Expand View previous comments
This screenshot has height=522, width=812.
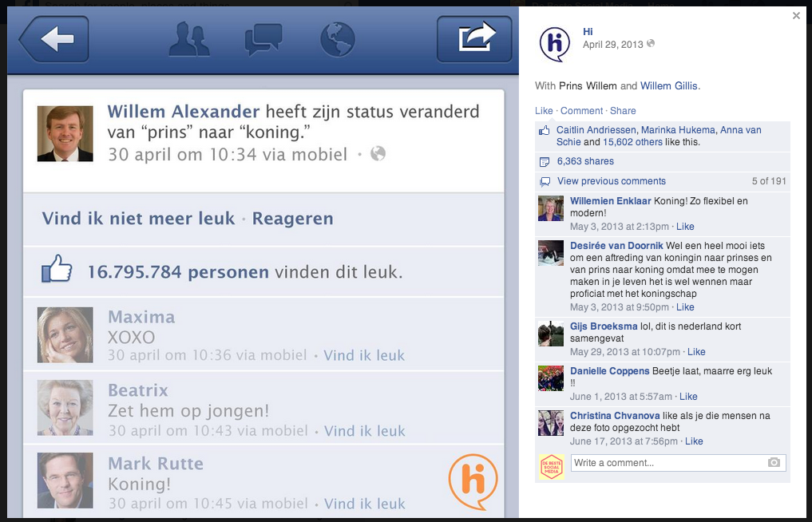coord(611,181)
